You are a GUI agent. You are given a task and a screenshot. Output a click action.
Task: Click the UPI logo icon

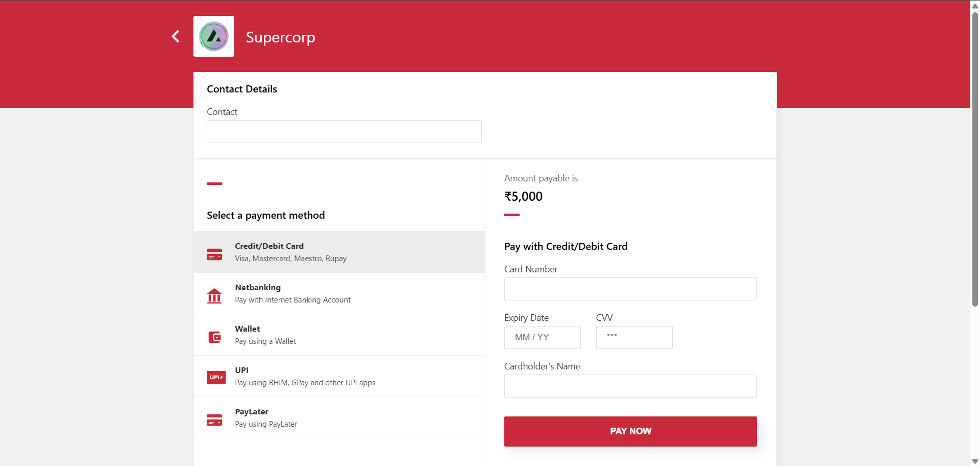(216, 377)
